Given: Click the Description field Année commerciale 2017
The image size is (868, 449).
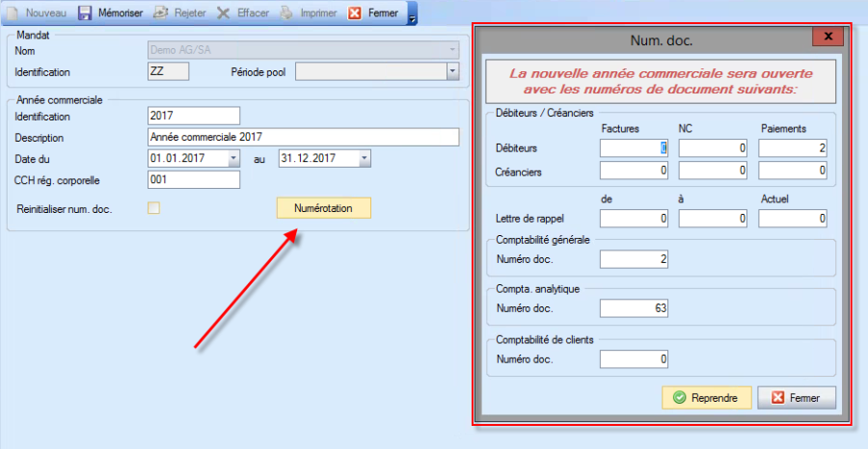Looking at the screenshot, I should (304, 137).
